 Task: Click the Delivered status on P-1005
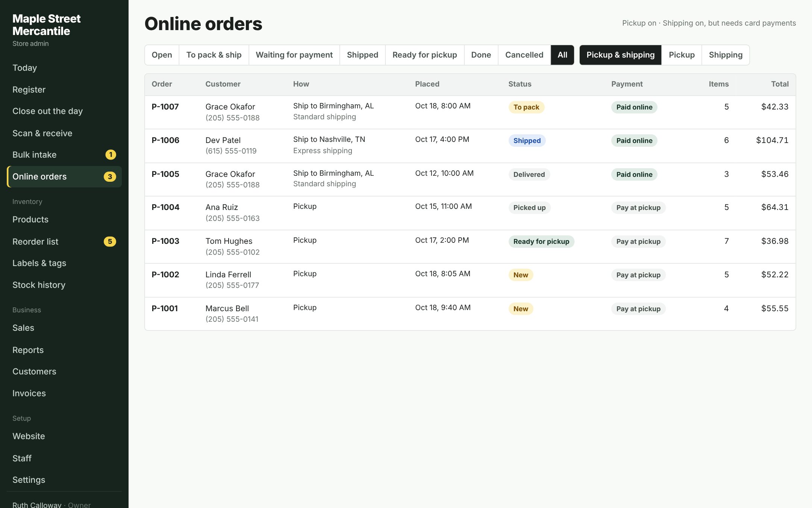(x=529, y=175)
